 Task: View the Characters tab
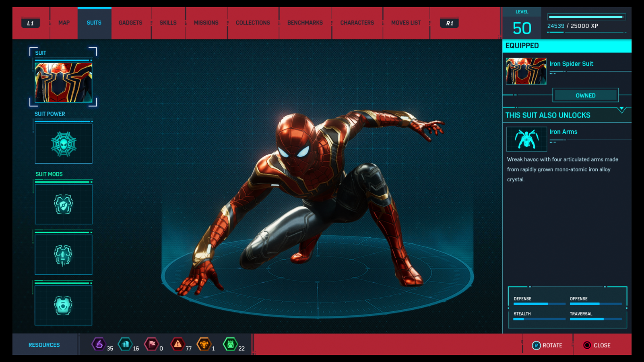pyautogui.click(x=357, y=23)
